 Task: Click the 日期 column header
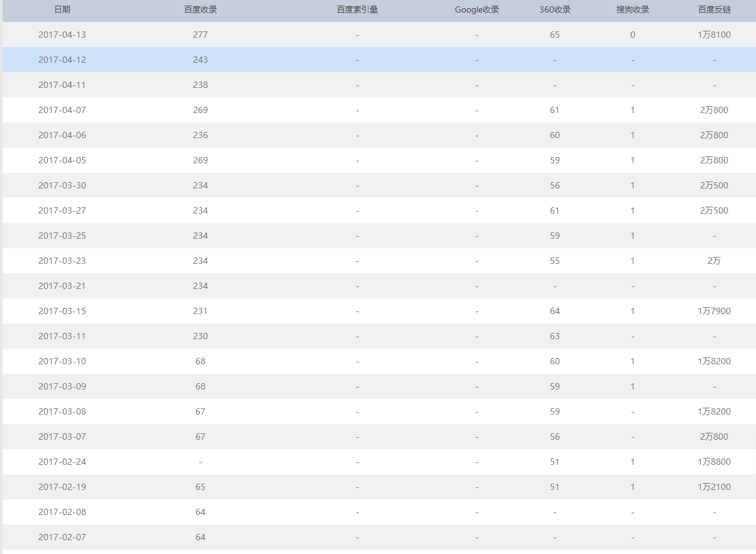(62, 9)
